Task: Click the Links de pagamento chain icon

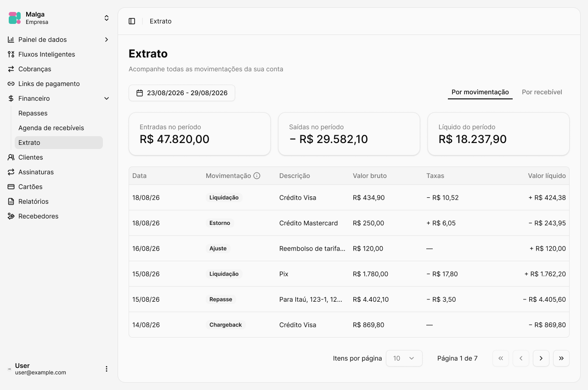Action: [x=11, y=84]
